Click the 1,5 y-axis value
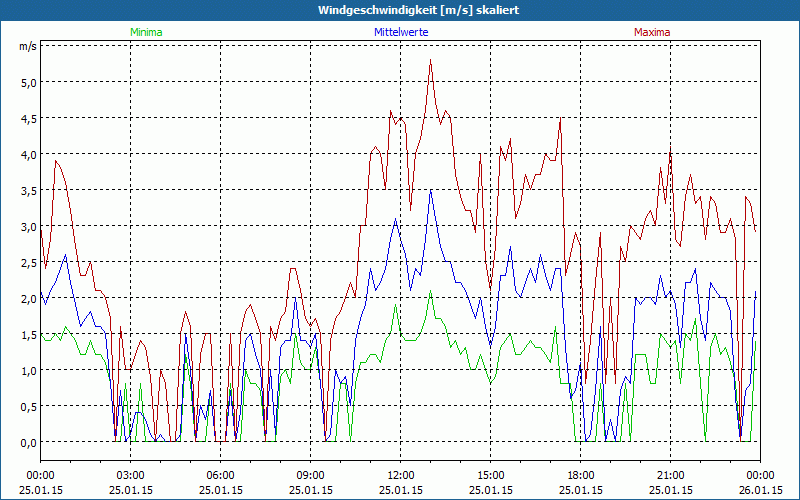The image size is (800, 500). coord(28,334)
